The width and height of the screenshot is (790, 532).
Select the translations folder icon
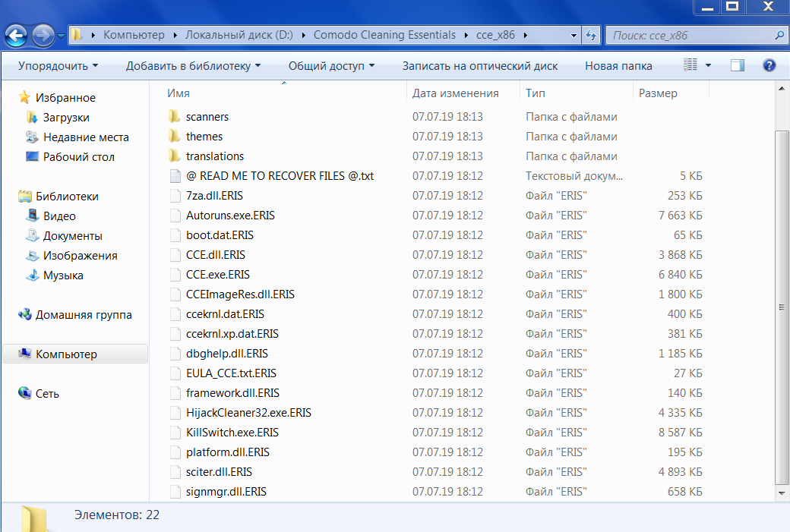tap(174, 156)
